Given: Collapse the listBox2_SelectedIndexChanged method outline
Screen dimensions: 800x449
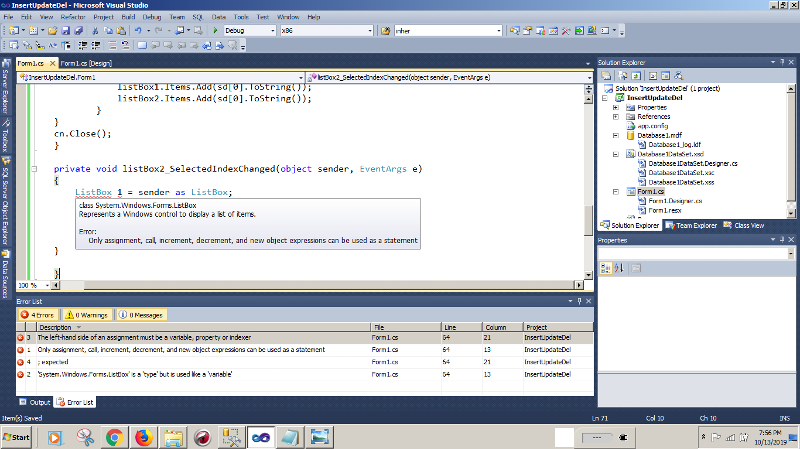Looking at the screenshot, I should tap(34, 169).
